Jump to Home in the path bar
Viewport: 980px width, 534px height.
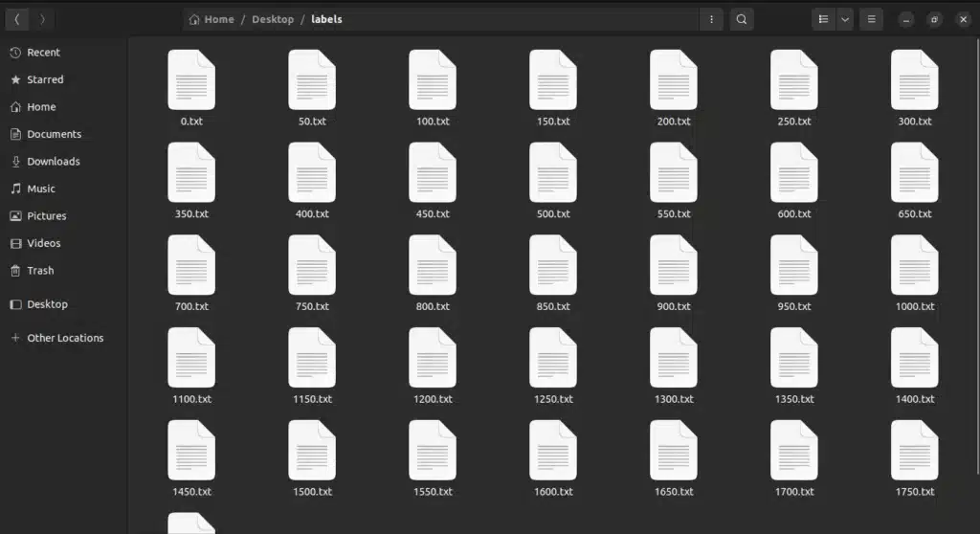pyautogui.click(x=212, y=19)
